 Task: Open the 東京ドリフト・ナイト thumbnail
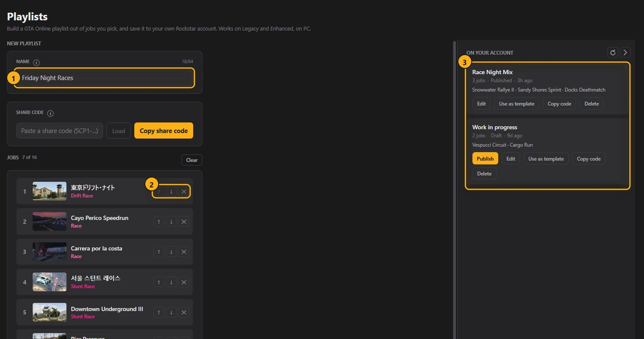50,191
